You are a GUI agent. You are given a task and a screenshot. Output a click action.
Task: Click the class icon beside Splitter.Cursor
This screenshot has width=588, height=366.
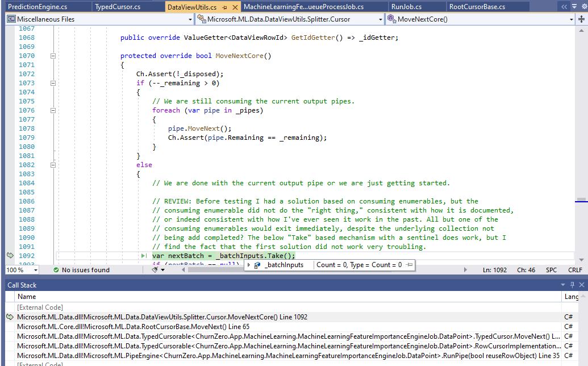201,19
